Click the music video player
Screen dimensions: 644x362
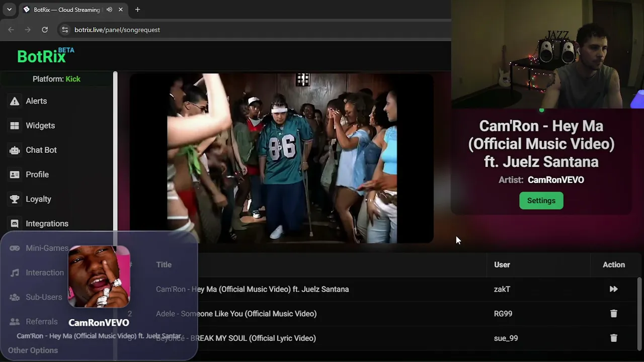pyautogui.click(x=282, y=158)
